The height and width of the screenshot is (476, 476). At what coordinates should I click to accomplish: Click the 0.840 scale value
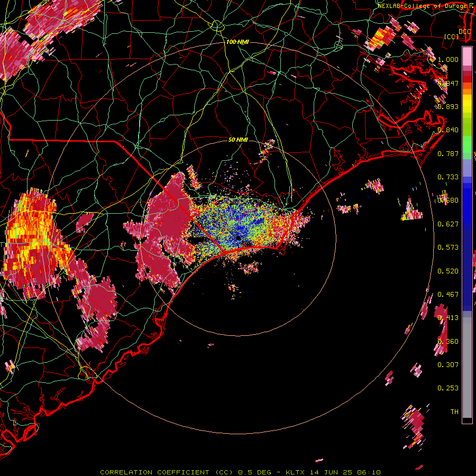coord(448,130)
